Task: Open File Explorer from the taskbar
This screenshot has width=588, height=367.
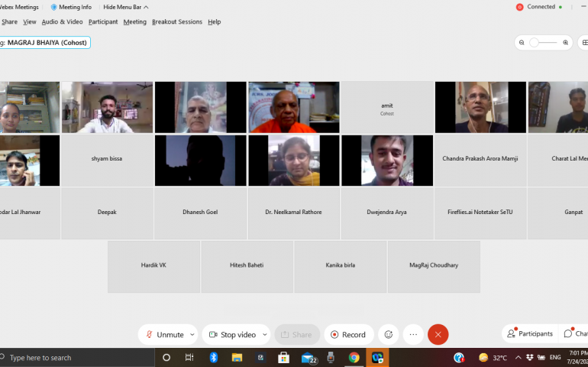Action: pyautogui.click(x=237, y=357)
